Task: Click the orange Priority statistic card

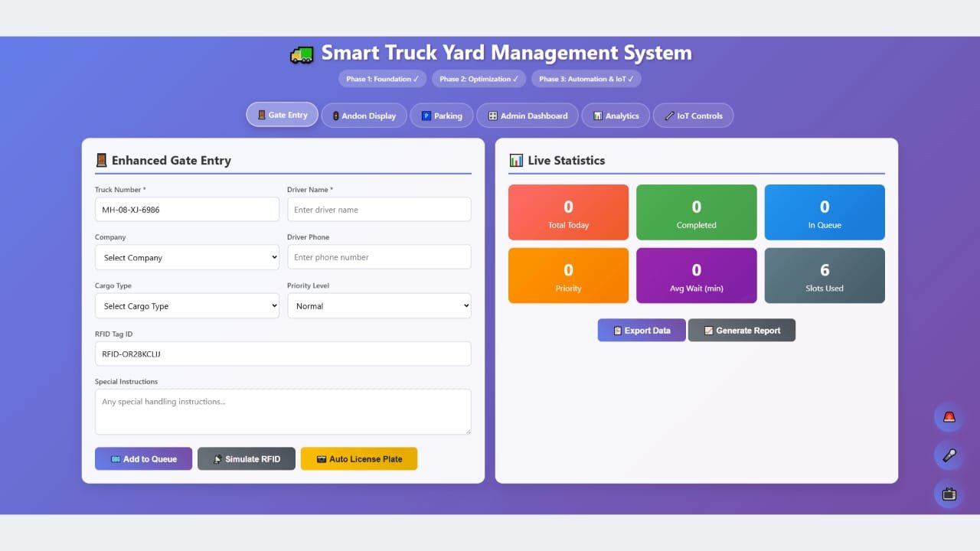Action: click(568, 275)
